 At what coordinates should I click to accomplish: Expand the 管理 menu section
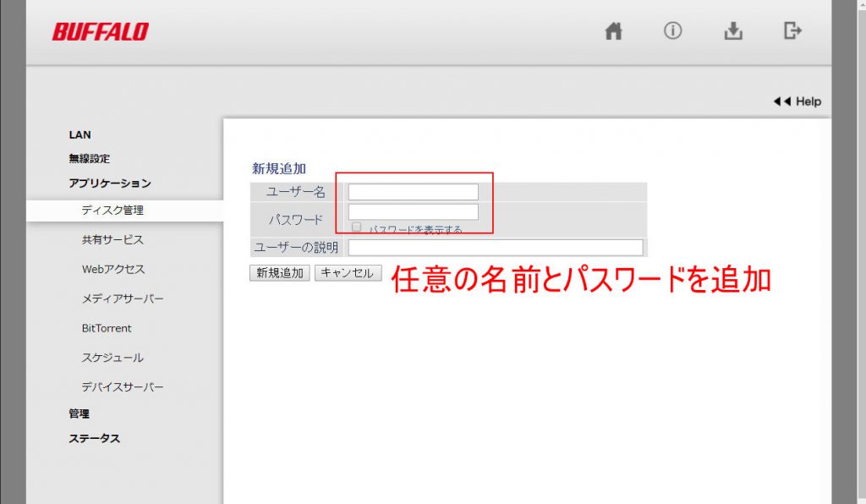tap(79, 414)
